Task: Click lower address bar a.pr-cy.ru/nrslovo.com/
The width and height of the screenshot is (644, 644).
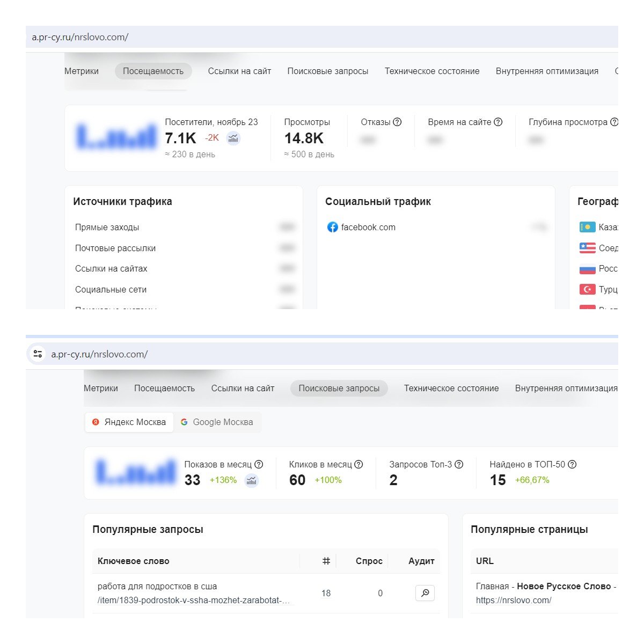Action: coord(322,354)
